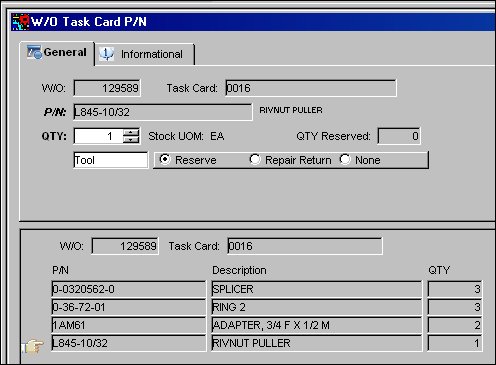
Task: Click the SPLICER description cell
Action: 317,289
